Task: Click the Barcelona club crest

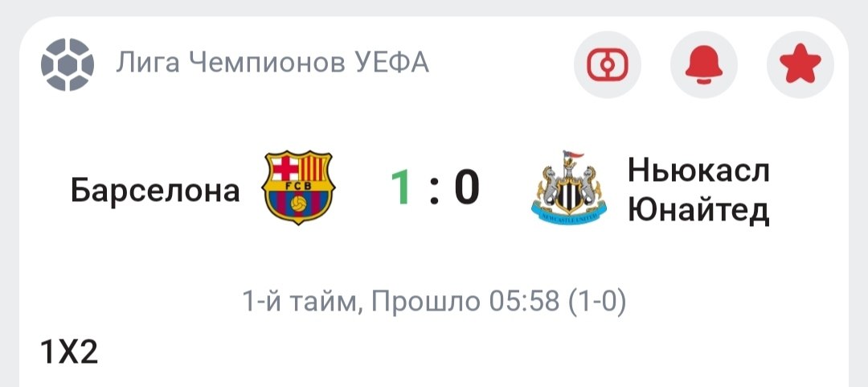Action: tap(298, 187)
